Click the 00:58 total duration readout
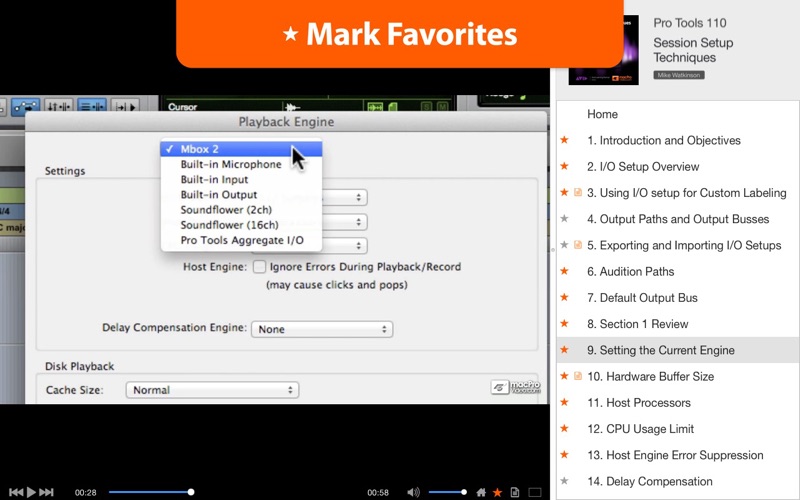Image resolution: width=800 pixels, height=500 pixels. pos(378,492)
